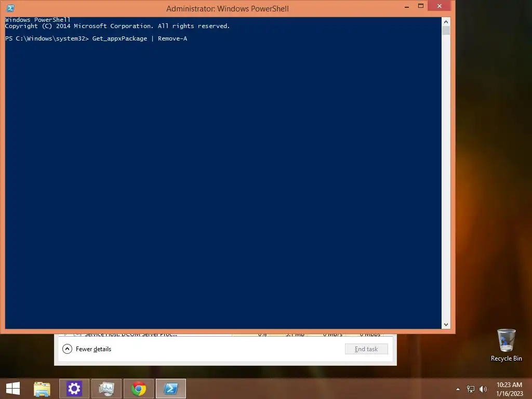Screen dimensions: 532x399
Task: Select PowerShell on the taskbar
Action: tap(171, 389)
